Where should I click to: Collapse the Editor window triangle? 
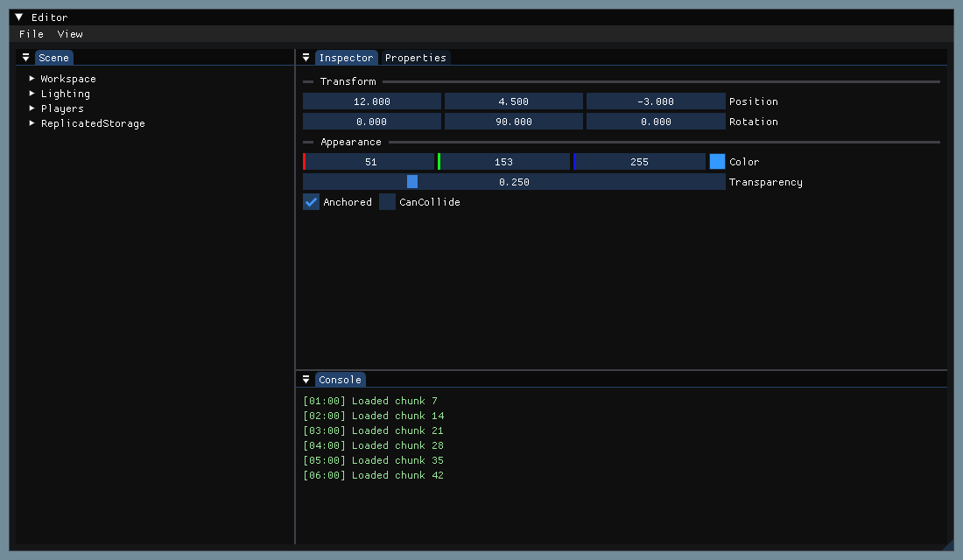[x=19, y=17]
